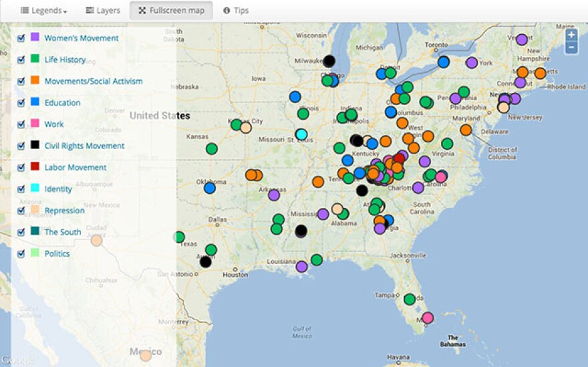Click the green marker near Tampa
The height and width of the screenshot is (367, 588).
(x=410, y=299)
